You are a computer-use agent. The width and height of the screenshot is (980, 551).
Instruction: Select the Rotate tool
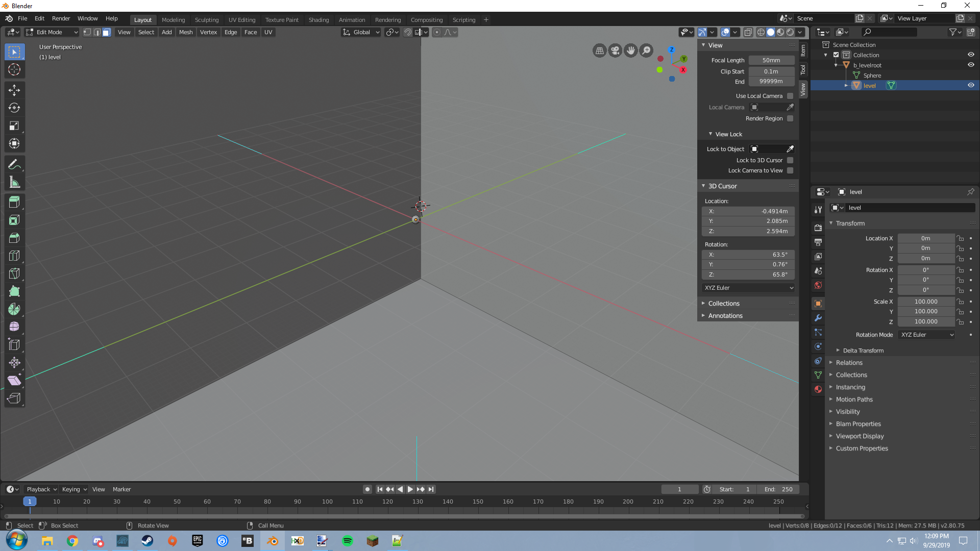pyautogui.click(x=14, y=108)
